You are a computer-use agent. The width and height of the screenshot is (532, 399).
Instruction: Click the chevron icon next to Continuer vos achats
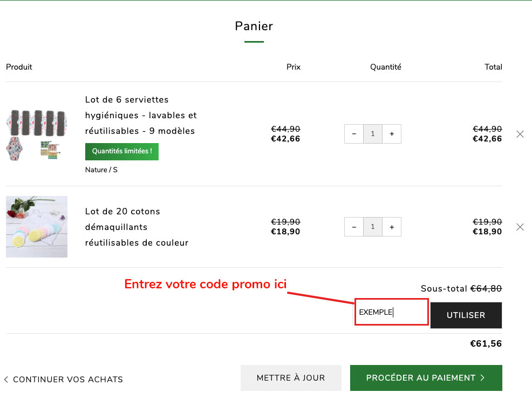[6, 380]
